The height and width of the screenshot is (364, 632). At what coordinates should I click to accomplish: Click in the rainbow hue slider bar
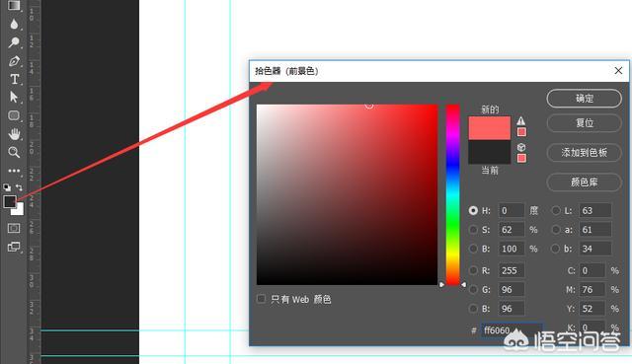tap(452, 194)
